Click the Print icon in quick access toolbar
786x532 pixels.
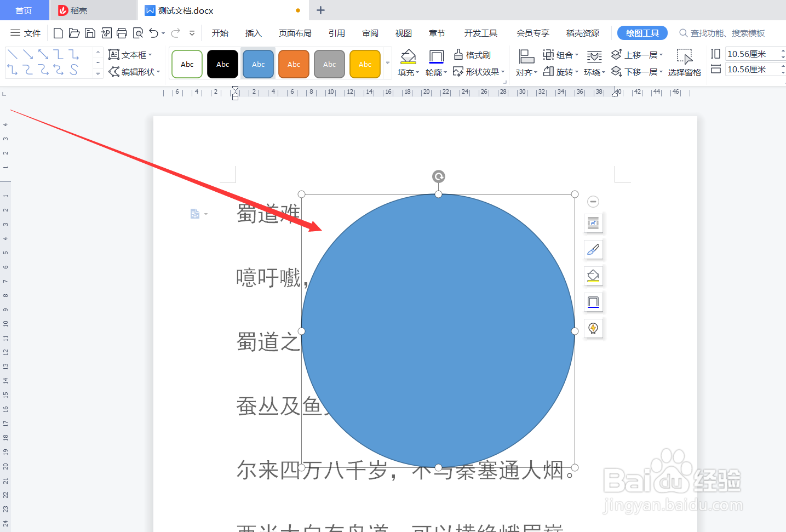pyautogui.click(x=122, y=33)
